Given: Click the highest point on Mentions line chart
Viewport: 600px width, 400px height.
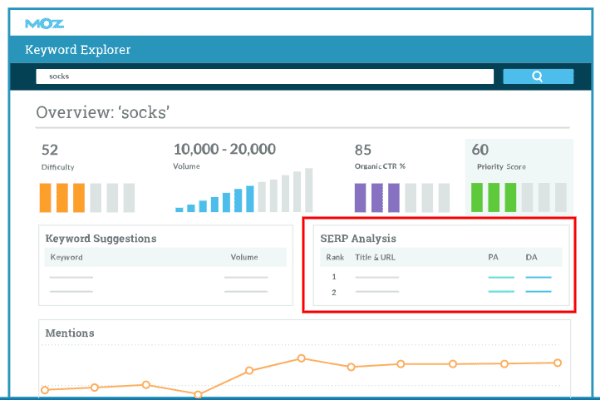Looking at the screenshot, I should [x=302, y=358].
